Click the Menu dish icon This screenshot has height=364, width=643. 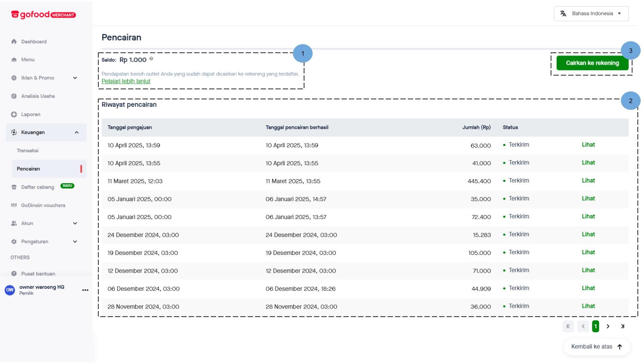pyautogui.click(x=14, y=60)
